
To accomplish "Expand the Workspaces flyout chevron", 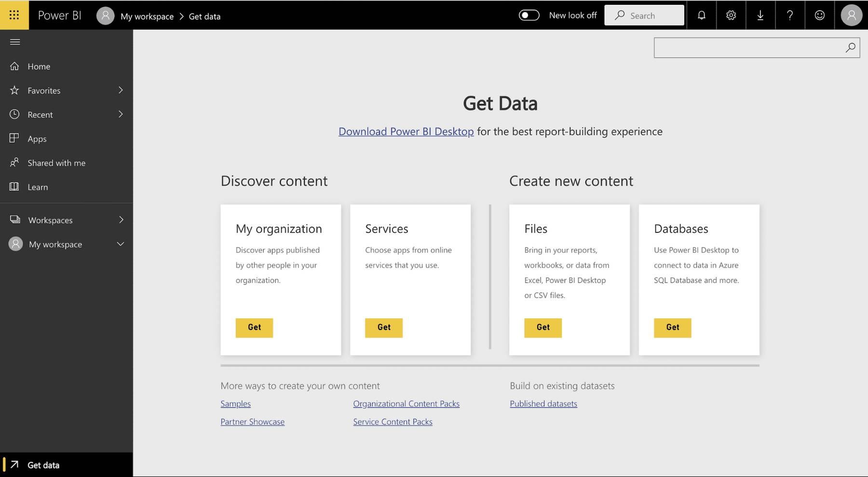I will (x=121, y=220).
